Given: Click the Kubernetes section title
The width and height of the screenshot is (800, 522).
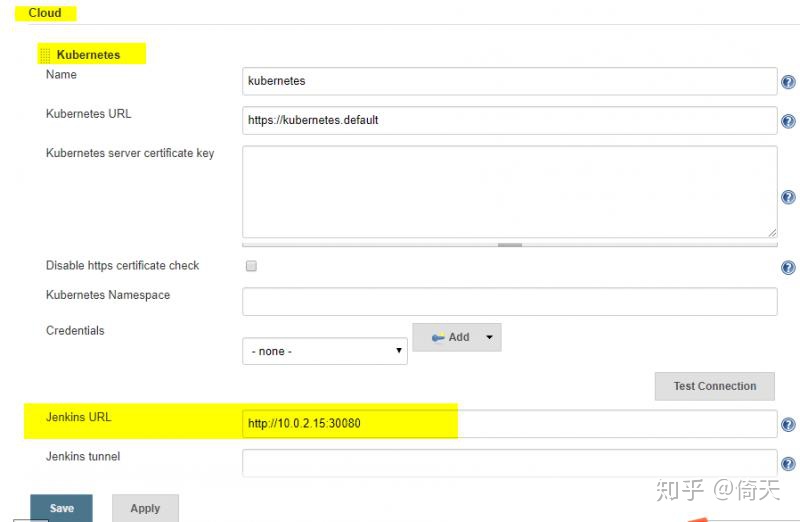Looking at the screenshot, I should [88, 55].
